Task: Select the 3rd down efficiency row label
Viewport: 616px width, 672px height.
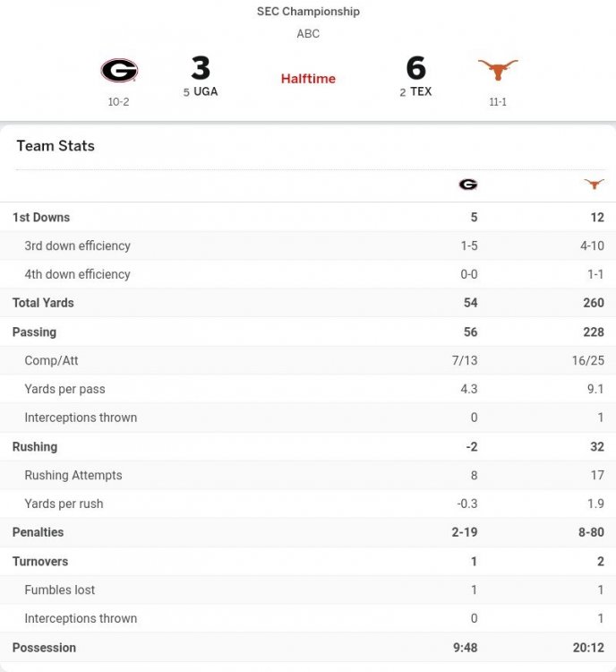Action: (x=77, y=246)
